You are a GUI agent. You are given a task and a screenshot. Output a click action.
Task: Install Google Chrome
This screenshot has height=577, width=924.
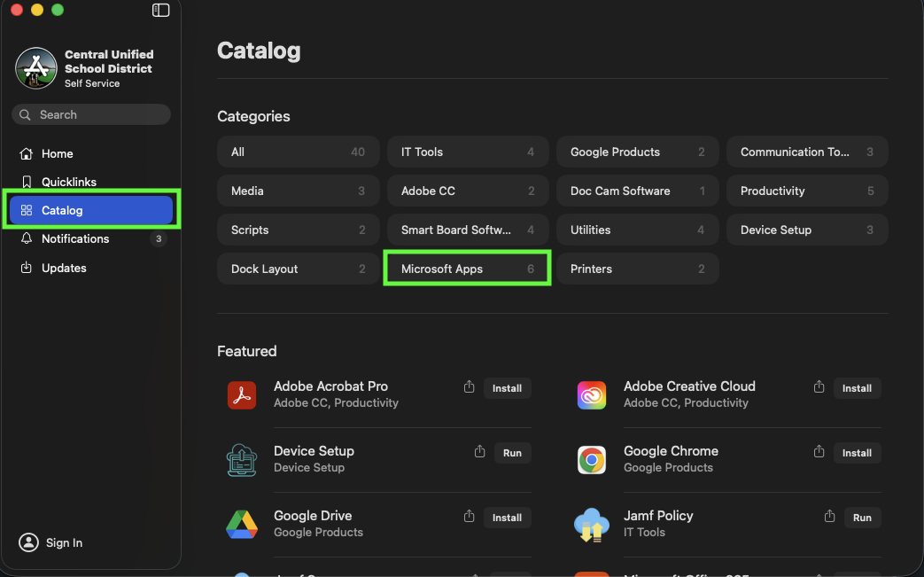pos(858,453)
